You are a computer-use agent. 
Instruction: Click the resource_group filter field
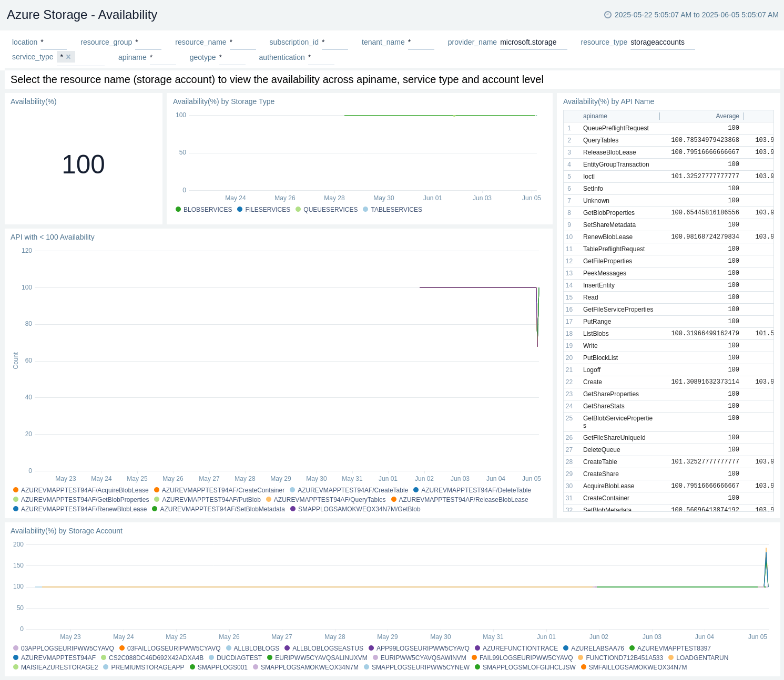148,42
